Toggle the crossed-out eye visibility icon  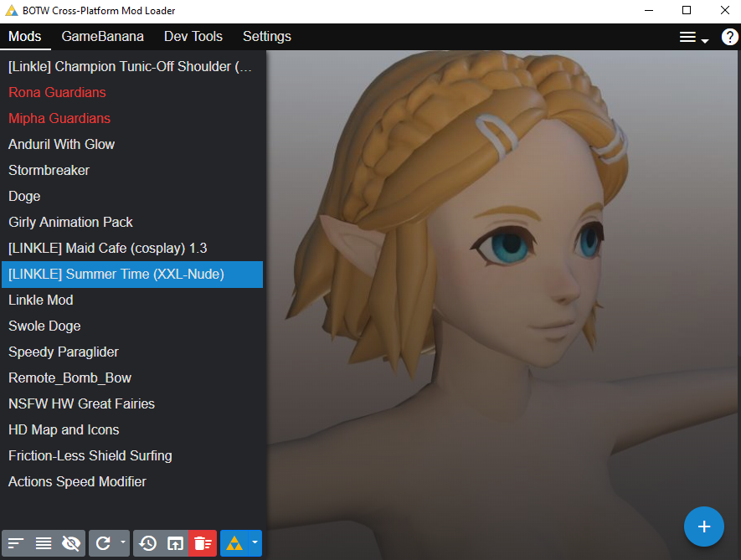pos(71,543)
